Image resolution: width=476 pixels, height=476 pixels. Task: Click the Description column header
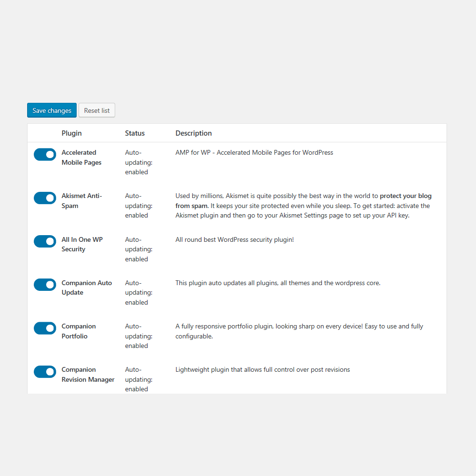point(194,133)
